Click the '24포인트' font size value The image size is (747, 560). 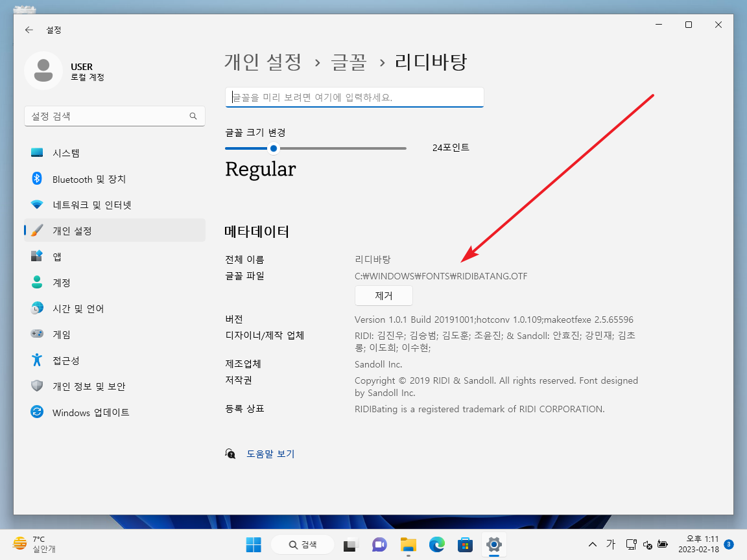[x=451, y=148]
